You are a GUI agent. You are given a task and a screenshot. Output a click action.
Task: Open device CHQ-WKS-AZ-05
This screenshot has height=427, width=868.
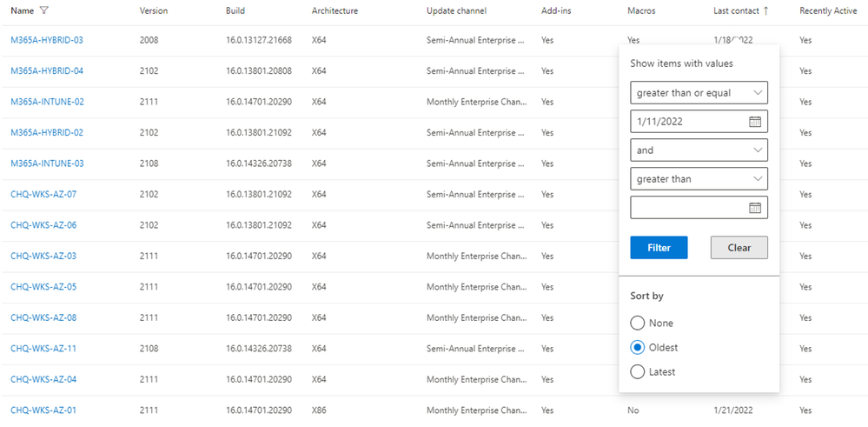[x=43, y=287]
